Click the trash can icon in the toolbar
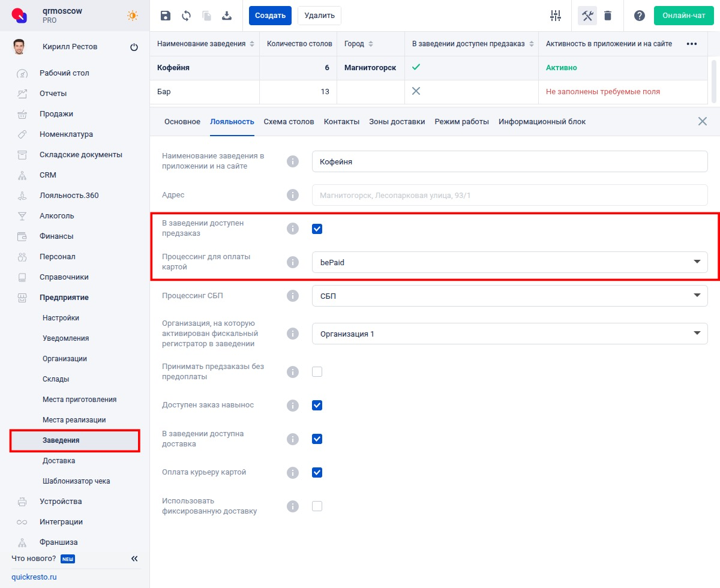This screenshot has width=720, height=588. 608,16
